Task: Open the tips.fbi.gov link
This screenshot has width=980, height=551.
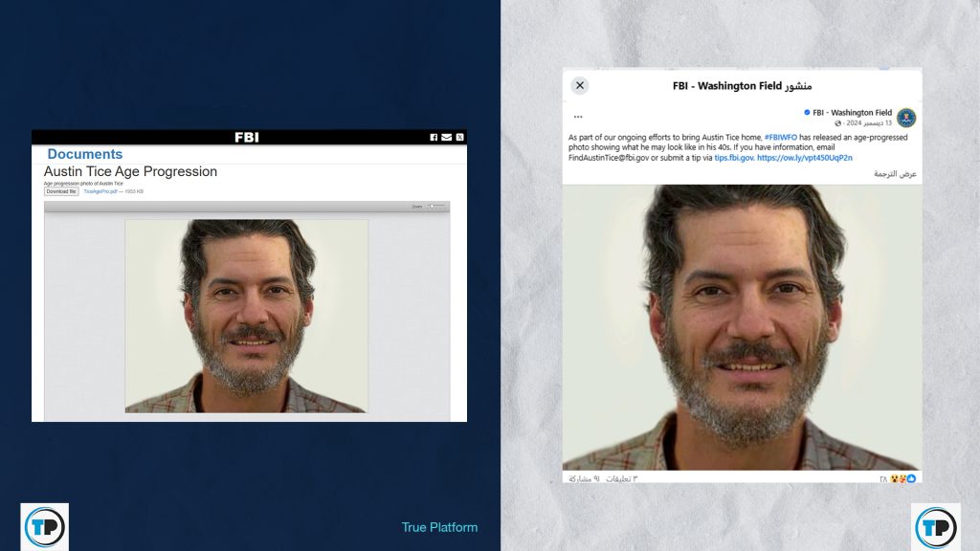Action: click(x=734, y=158)
